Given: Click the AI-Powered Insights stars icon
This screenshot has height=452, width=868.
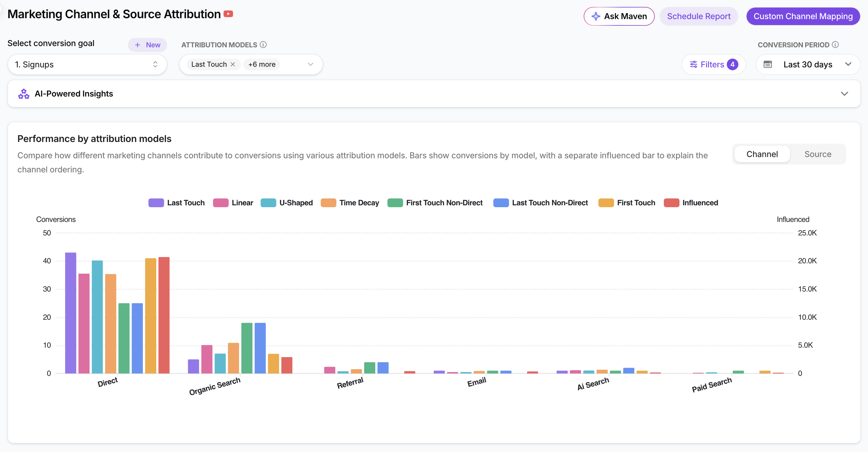Looking at the screenshot, I should [23, 93].
